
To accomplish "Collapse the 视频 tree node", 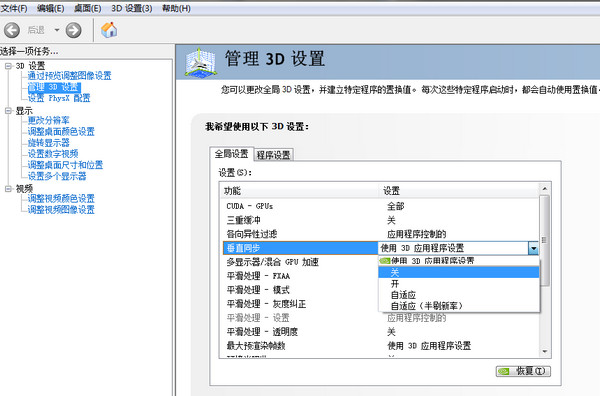I will [x=8, y=189].
